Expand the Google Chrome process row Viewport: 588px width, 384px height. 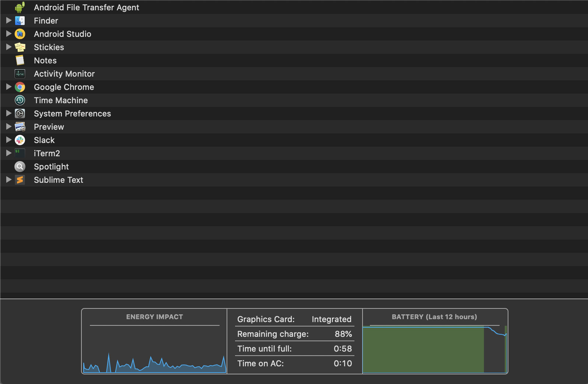point(9,87)
